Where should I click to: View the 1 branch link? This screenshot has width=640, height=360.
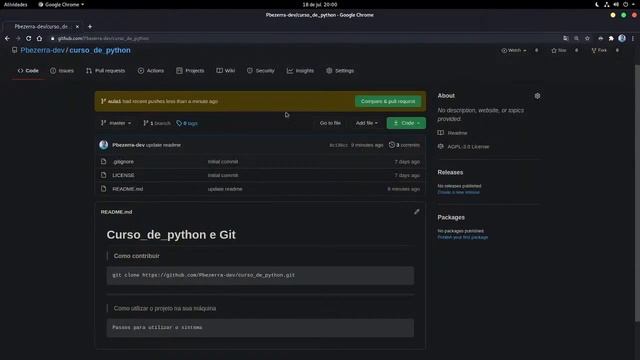click(157, 123)
